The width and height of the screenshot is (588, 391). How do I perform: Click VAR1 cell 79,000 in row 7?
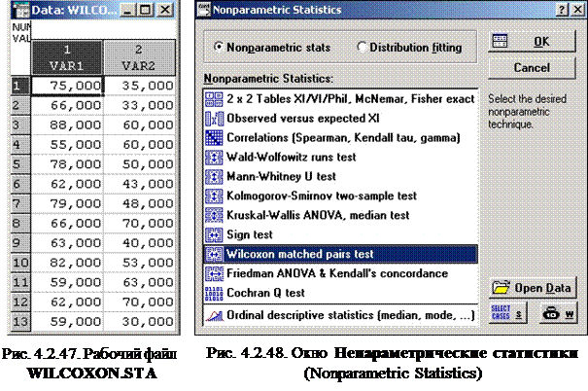coord(67,203)
